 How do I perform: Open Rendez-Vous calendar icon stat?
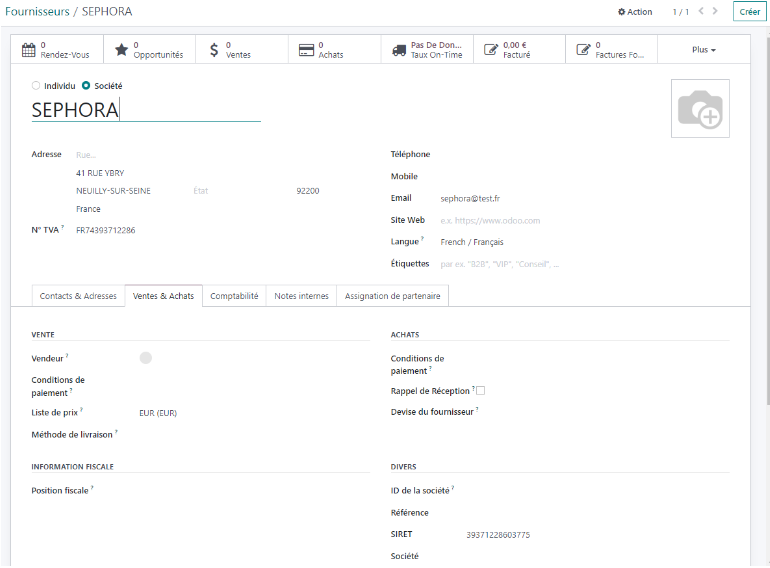point(29,50)
